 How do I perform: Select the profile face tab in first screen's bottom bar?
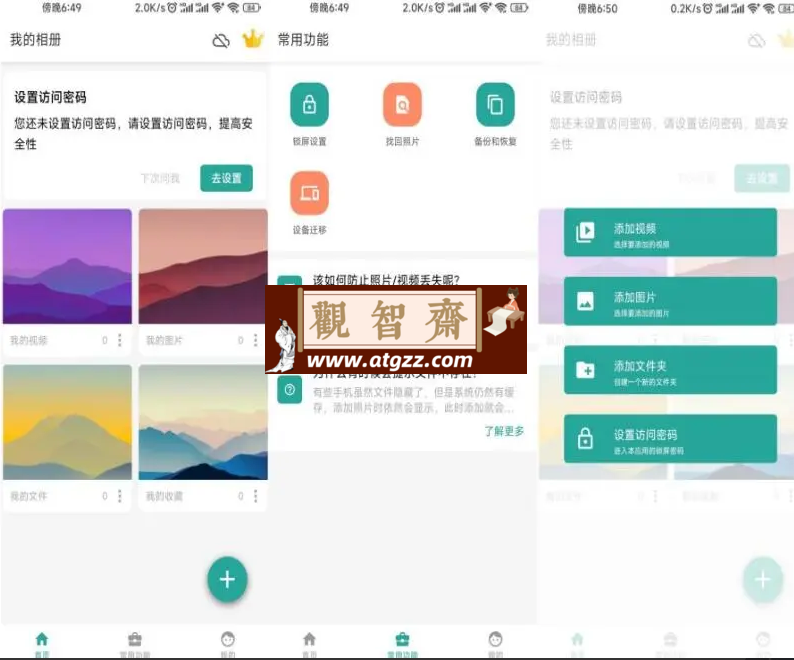pos(228,644)
